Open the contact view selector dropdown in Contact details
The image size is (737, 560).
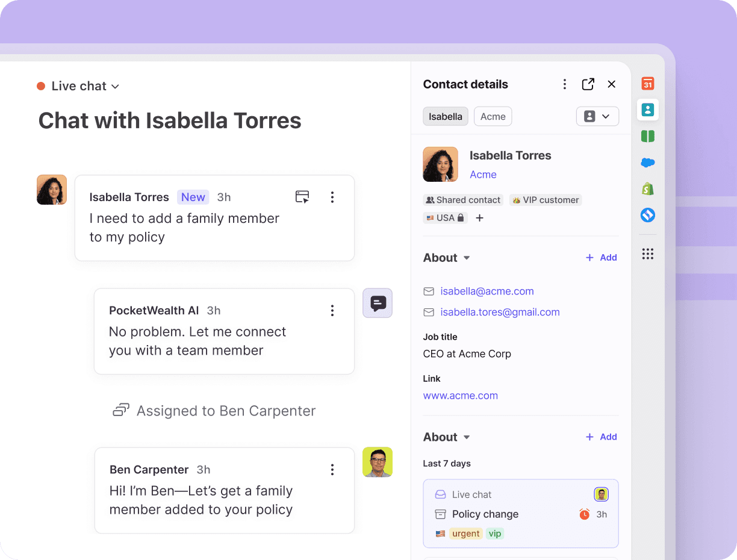pos(597,116)
